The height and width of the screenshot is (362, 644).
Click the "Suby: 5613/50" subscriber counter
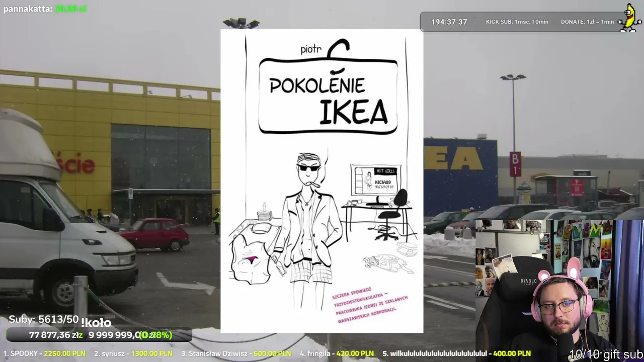(x=44, y=319)
